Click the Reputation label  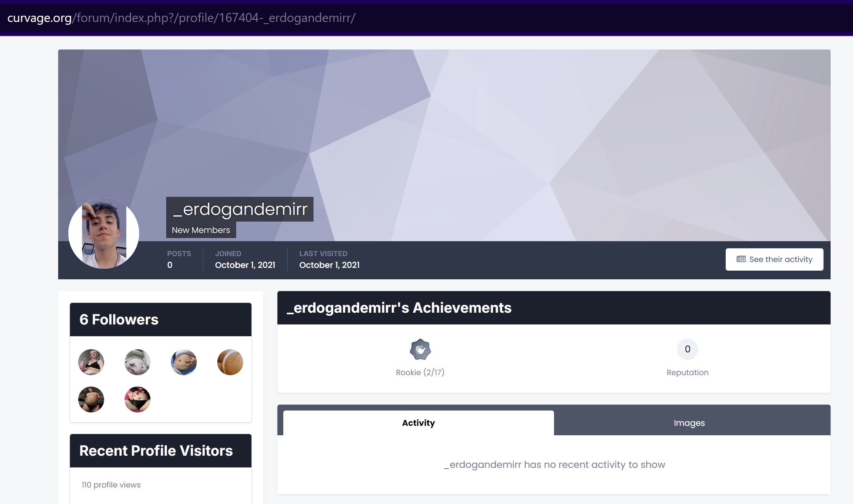pos(687,372)
